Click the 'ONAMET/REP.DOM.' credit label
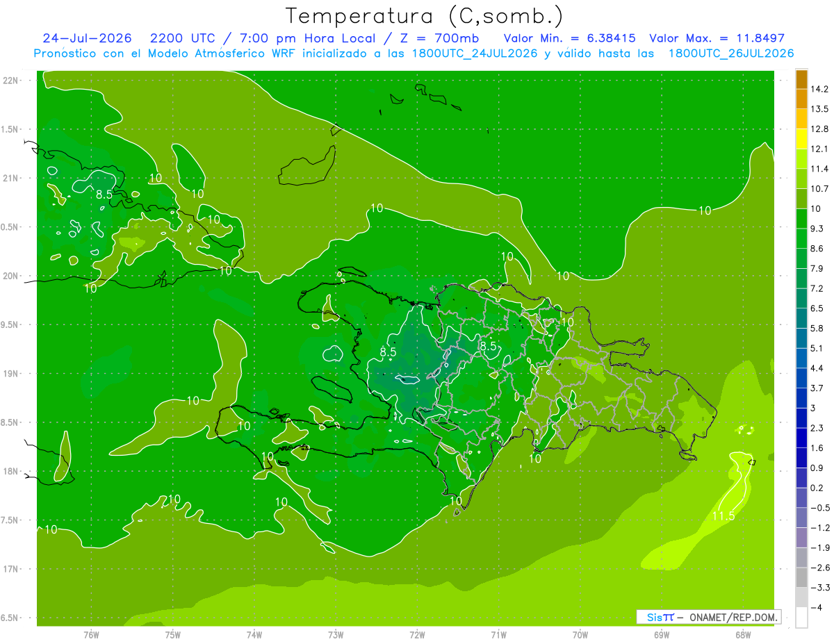The height and width of the screenshot is (644, 834). click(x=733, y=617)
